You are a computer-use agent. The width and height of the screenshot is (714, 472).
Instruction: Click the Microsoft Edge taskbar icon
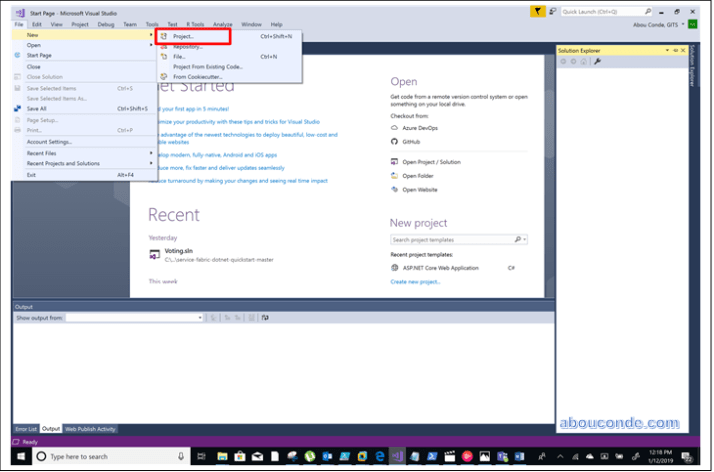(x=379, y=455)
